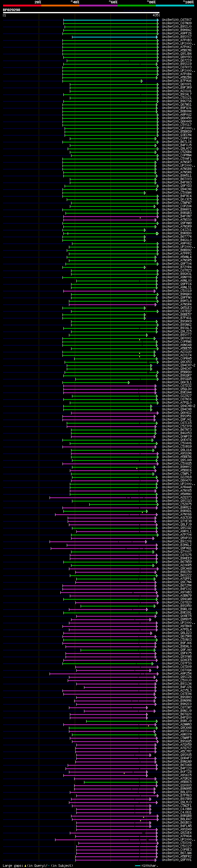Open hit UniRef100_B9GTS6
The height and width of the screenshot is (868, 197).
tap(176, 101)
